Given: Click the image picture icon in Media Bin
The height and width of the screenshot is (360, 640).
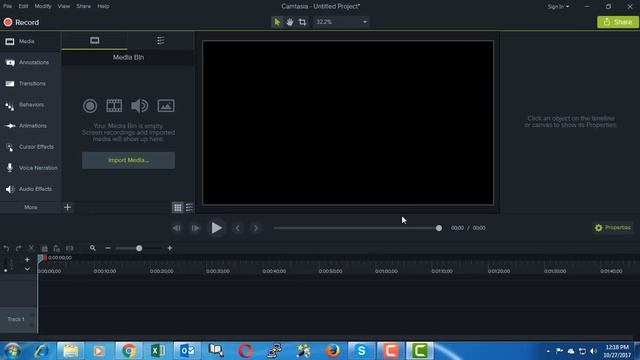Looking at the screenshot, I should [x=166, y=106].
